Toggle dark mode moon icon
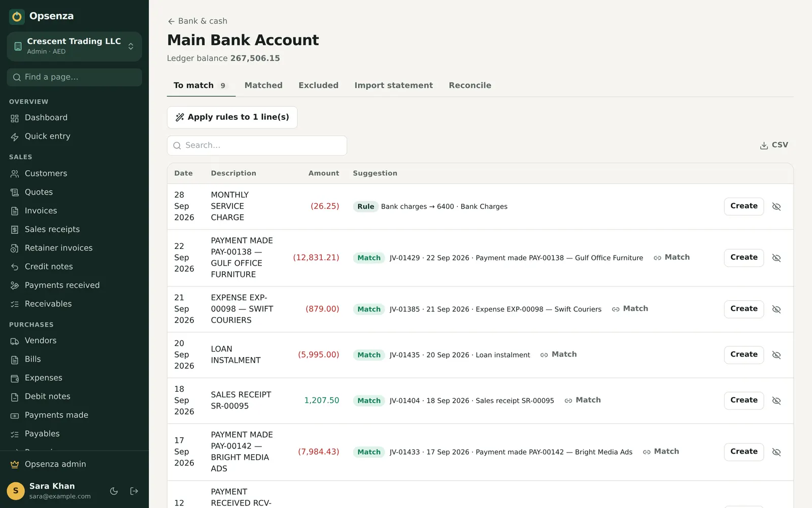Viewport: 812px width, 508px height. coord(114,491)
